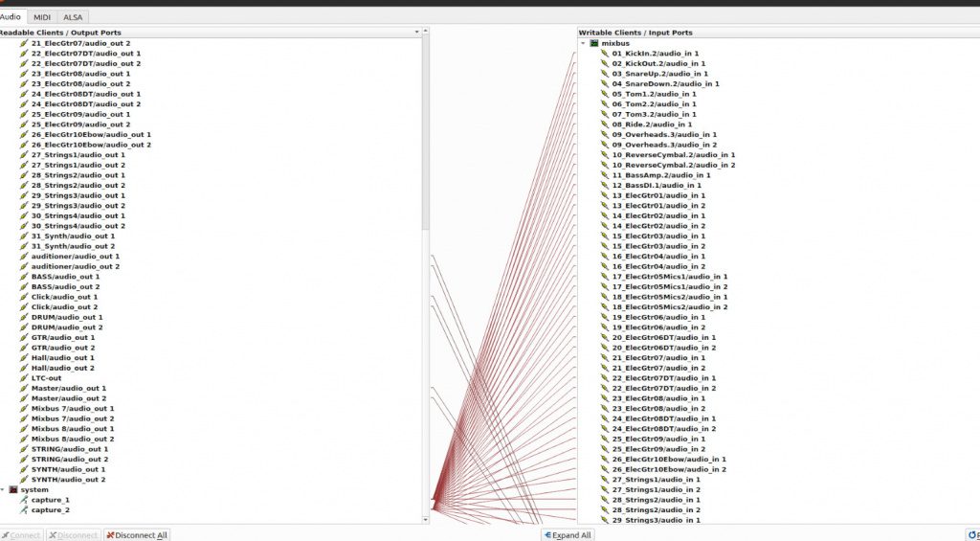Image resolution: width=980 pixels, height=541 pixels.
Task: Click the sort arrow in Readable Clients header
Action: 416,33
